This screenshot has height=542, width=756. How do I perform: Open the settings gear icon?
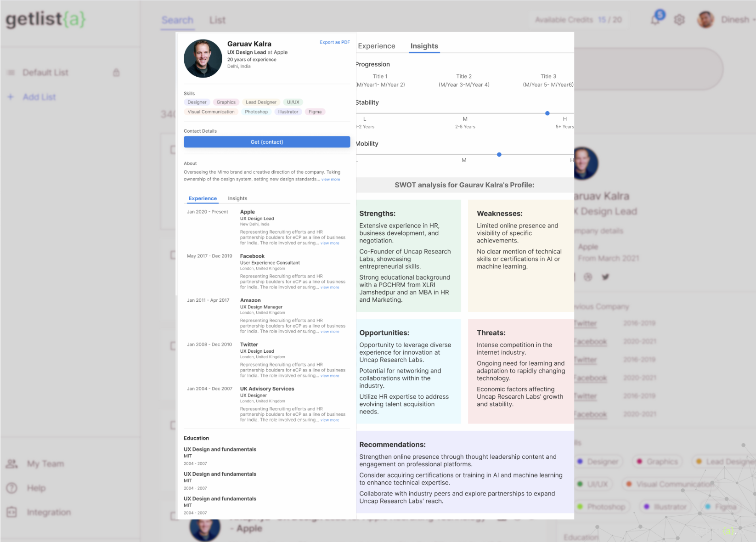pos(679,20)
